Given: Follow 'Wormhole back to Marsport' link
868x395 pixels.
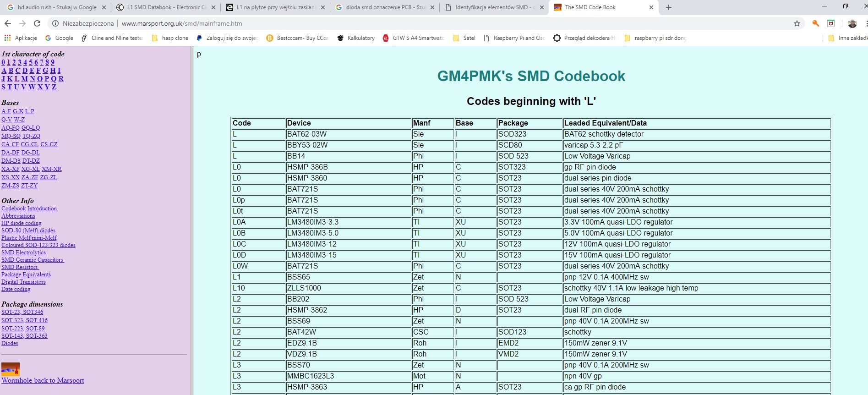Looking at the screenshot, I should pos(43,380).
